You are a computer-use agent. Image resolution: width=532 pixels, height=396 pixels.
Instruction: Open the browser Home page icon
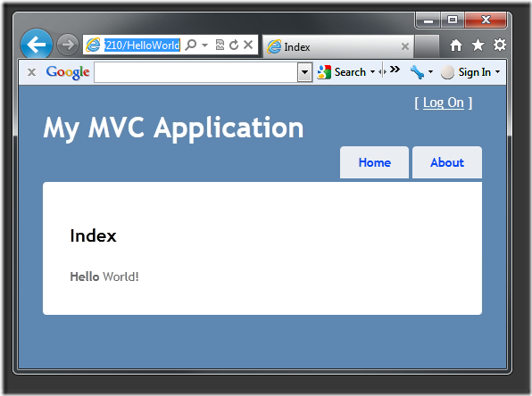click(x=455, y=45)
